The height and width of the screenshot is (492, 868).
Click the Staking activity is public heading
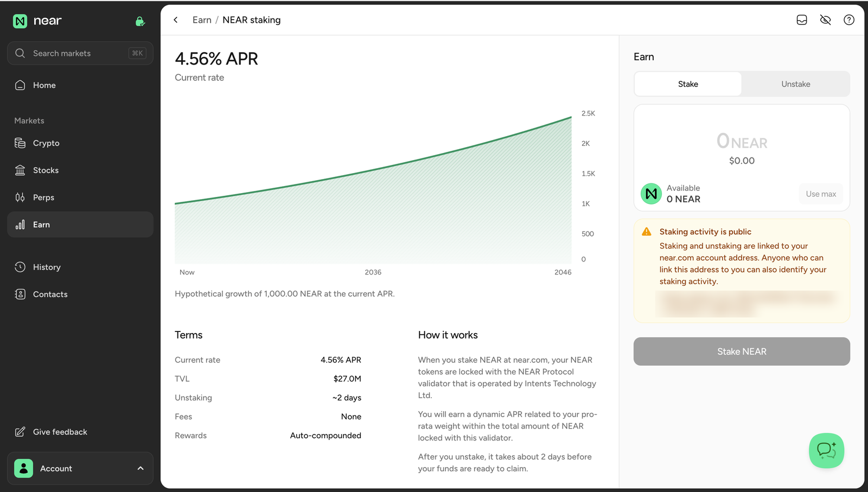705,232
